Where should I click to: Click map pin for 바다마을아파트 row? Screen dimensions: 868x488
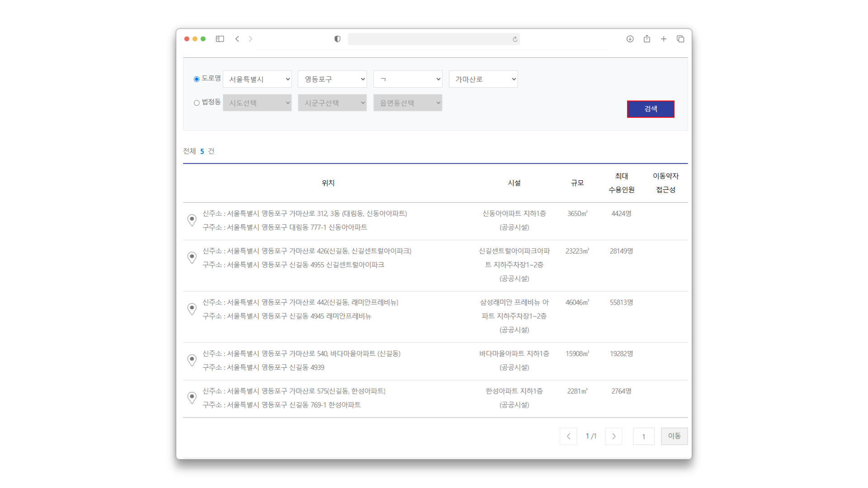(x=192, y=360)
